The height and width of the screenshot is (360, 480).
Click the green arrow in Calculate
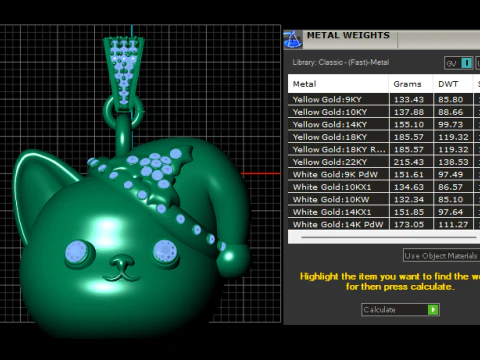tap(433, 310)
